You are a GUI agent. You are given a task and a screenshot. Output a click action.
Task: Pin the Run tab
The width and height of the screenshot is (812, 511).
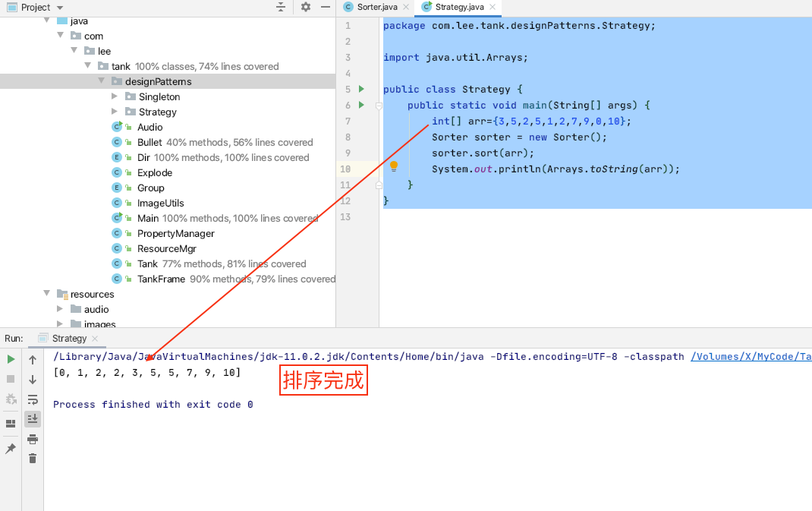click(x=11, y=449)
